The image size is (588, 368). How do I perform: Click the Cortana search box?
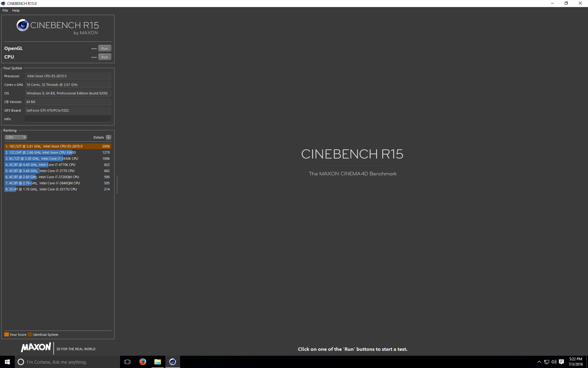point(67,362)
